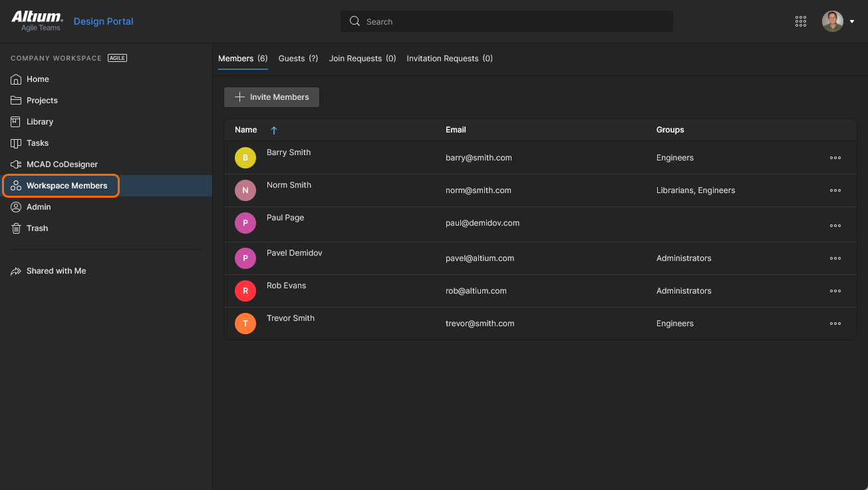This screenshot has width=868, height=490.
Task: Open Projects folder icon in sidebar
Action: click(16, 101)
